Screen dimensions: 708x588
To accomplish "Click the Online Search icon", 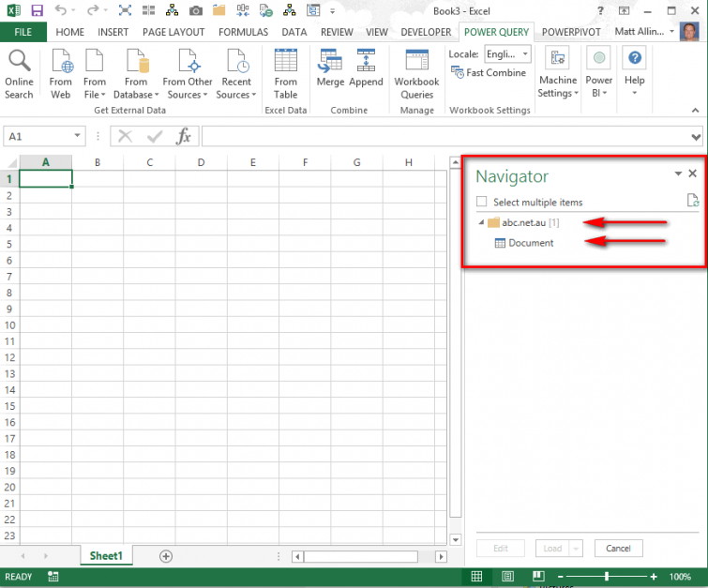I will click(19, 74).
